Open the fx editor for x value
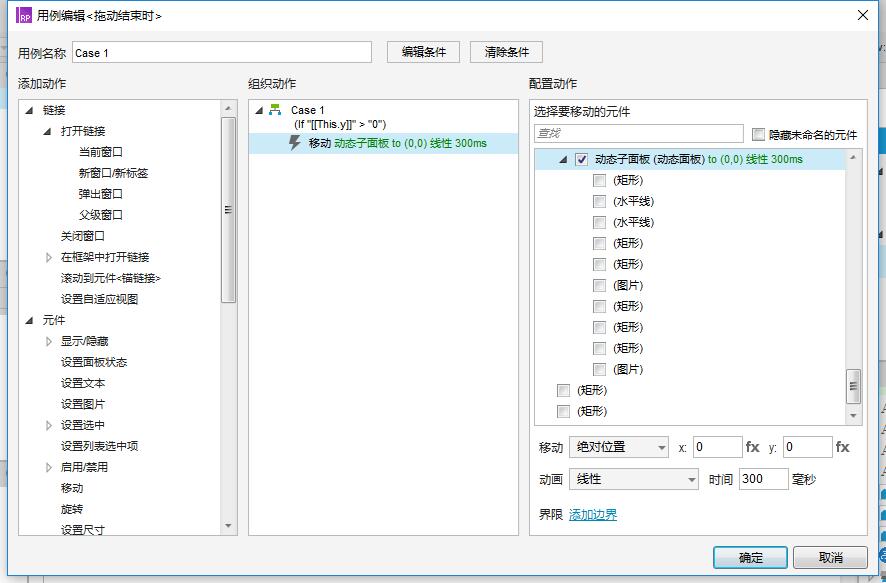The height and width of the screenshot is (583, 886). 753,447
